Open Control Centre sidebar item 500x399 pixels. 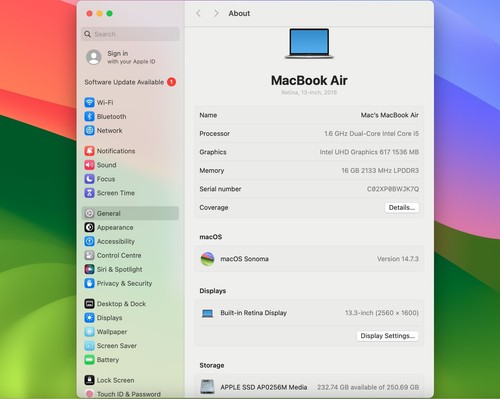pos(119,255)
